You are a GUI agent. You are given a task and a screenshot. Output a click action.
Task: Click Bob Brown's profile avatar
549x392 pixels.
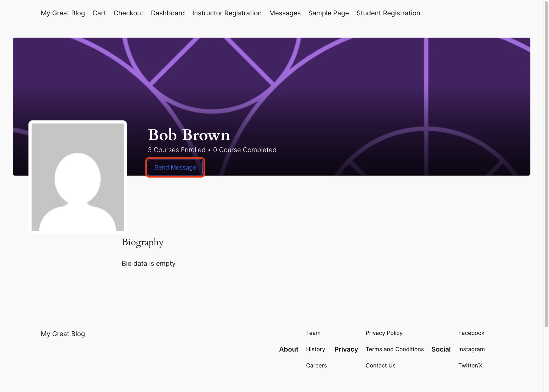78,177
